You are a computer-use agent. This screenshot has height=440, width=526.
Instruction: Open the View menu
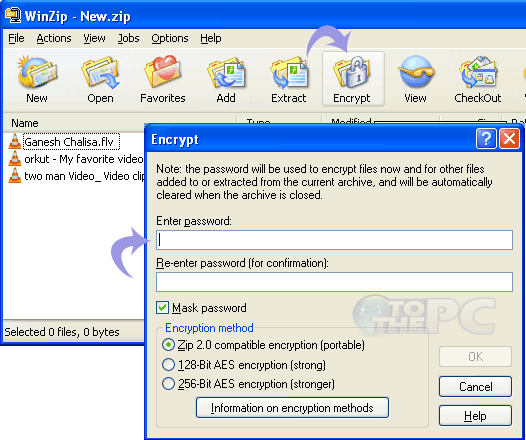point(94,38)
